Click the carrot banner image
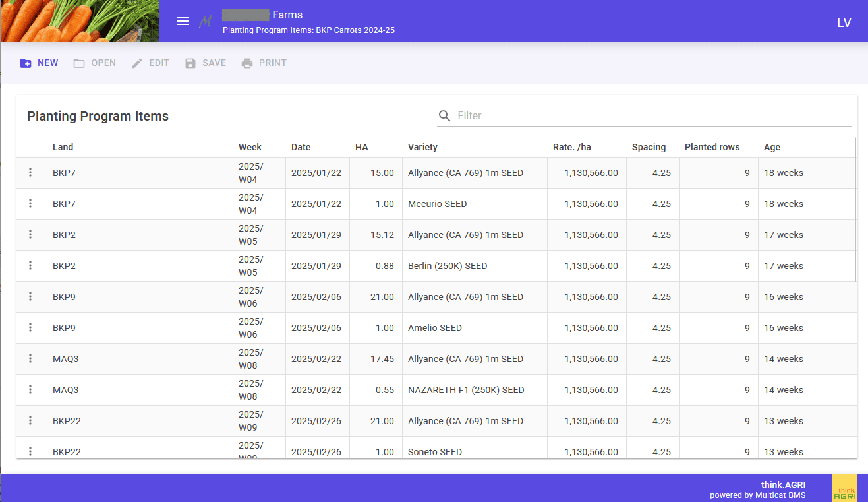Image resolution: width=868 pixels, height=502 pixels. point(79,21)
